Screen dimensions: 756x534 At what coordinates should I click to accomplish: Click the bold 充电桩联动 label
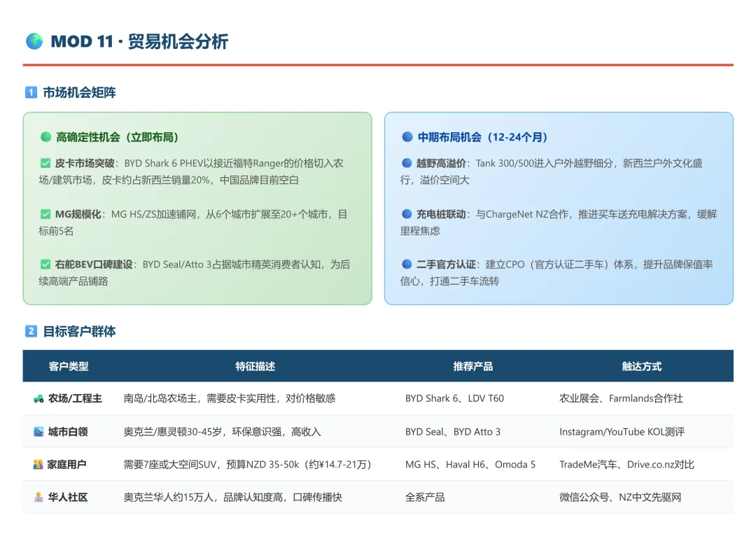tap(441, 214)
